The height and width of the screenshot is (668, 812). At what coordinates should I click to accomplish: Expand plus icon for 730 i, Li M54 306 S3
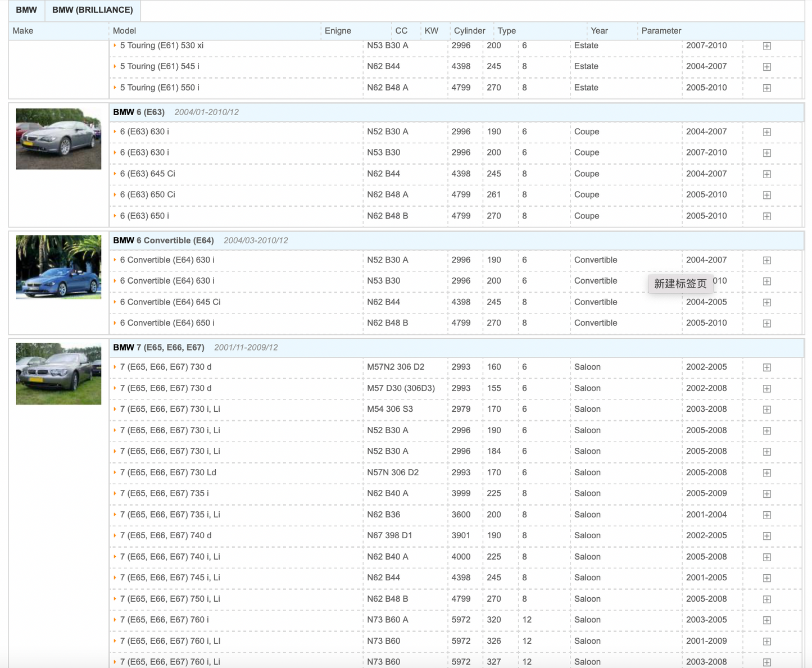[x=766, y=409]
